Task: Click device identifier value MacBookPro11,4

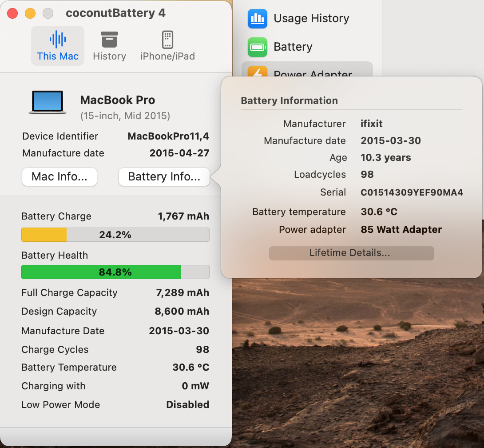Action: pyautogui.click(x=168, y=136)
